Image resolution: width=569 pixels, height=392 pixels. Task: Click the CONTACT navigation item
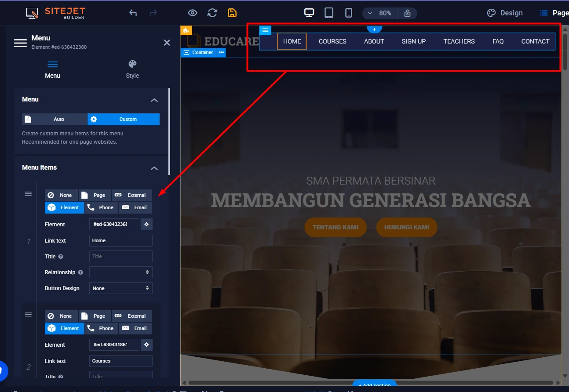[x=535, y=41]
